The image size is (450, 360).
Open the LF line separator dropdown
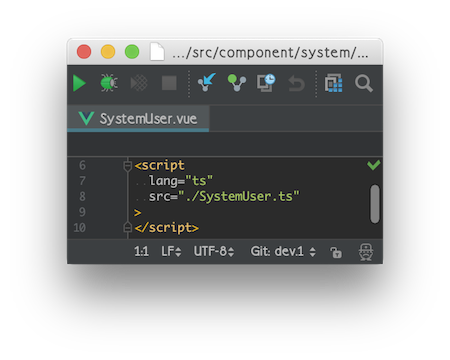(x=171, y=251)
